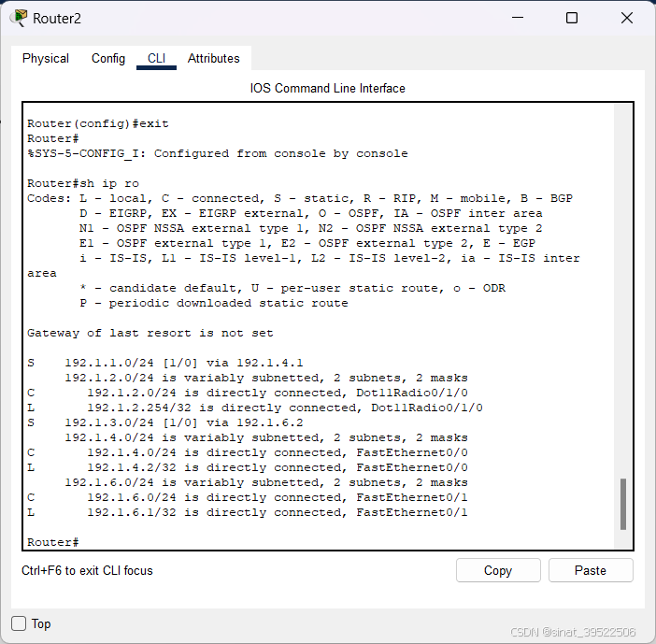This screenshot has height=644, width=656.
Task: Click the Copy button
Action: tap(498, 570)
